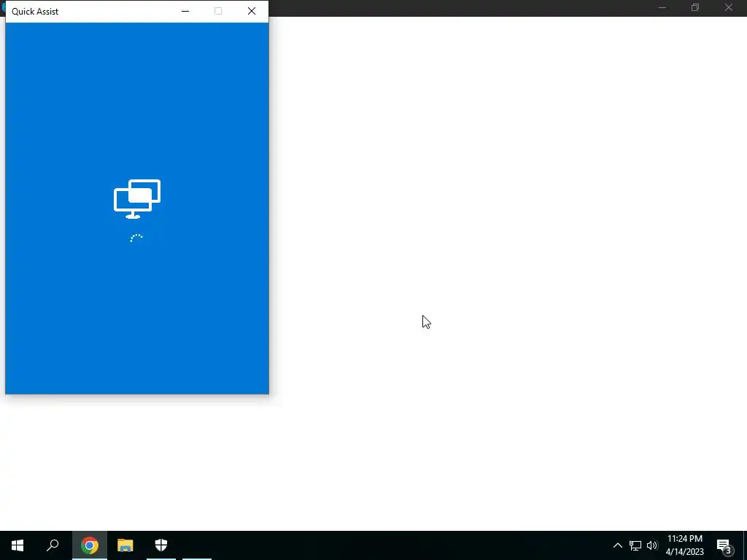This screenshot has width=747, height=560.
Task: Minimize the Quick Assist window
Action: [185, 11]
